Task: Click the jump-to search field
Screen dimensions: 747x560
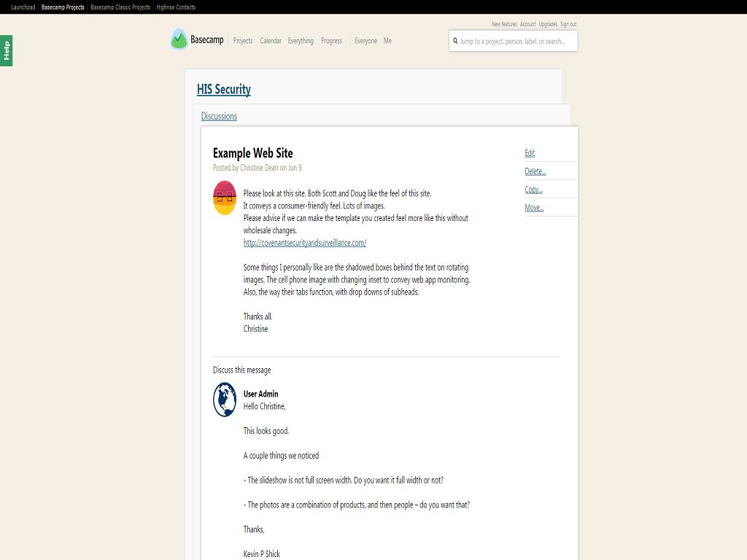Action: 516,41
